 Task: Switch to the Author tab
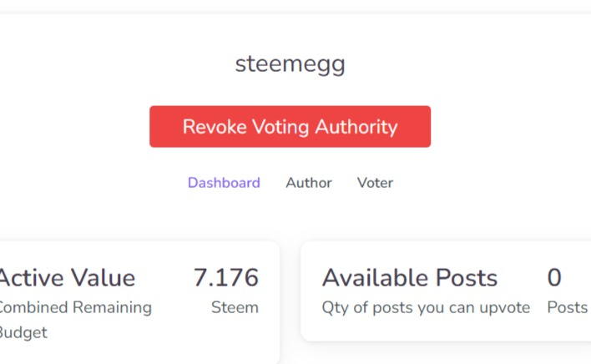click(x=309, y=183)
